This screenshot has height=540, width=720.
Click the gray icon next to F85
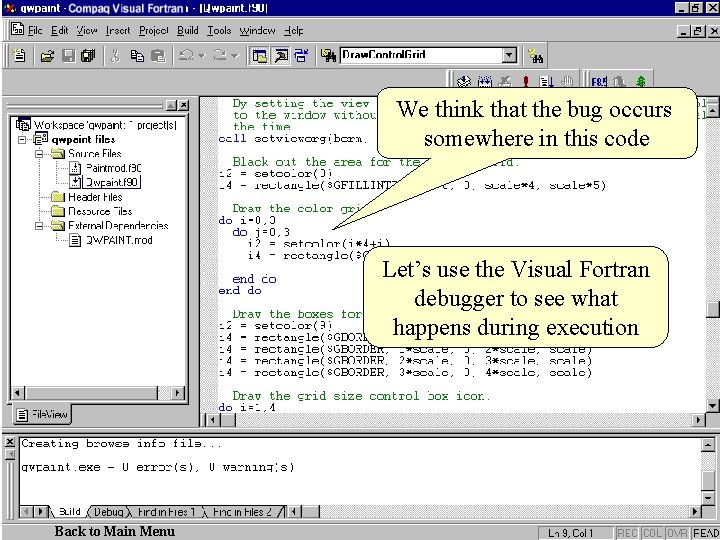(x=620, y=82)
